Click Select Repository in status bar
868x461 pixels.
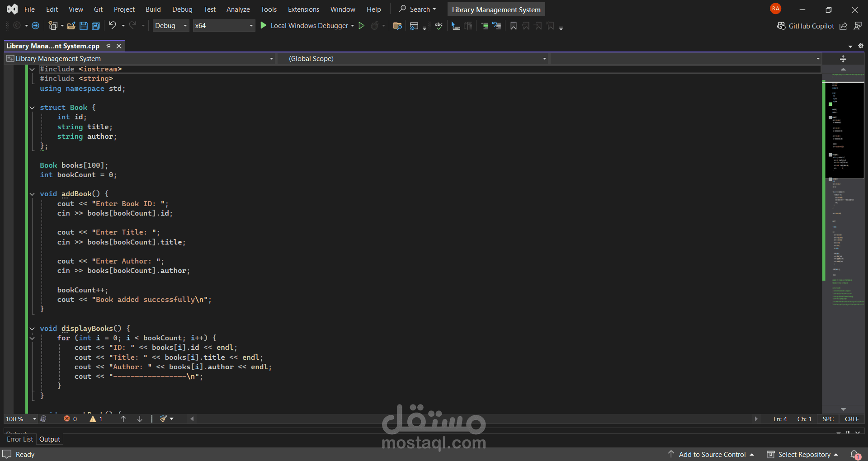point(803,455)
